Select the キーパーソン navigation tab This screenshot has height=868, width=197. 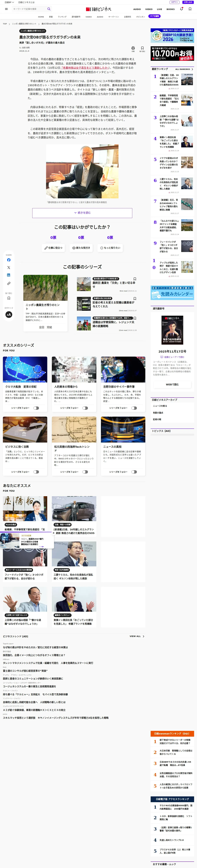tap(114, 16)
